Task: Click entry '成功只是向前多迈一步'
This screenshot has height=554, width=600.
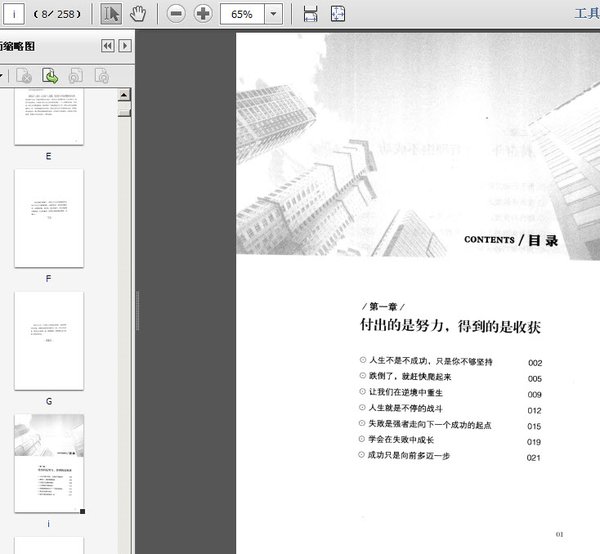Action: coord(409,455)
